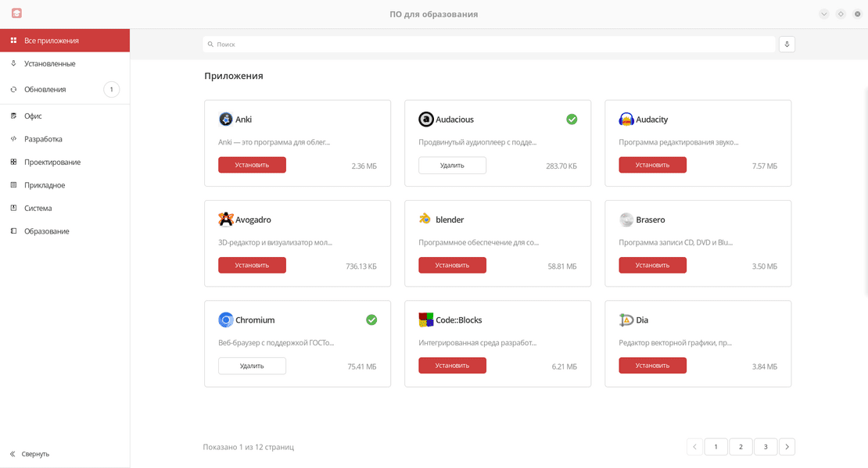
Task: Click the Разработка code icon in sidebar
Action: 14,139
